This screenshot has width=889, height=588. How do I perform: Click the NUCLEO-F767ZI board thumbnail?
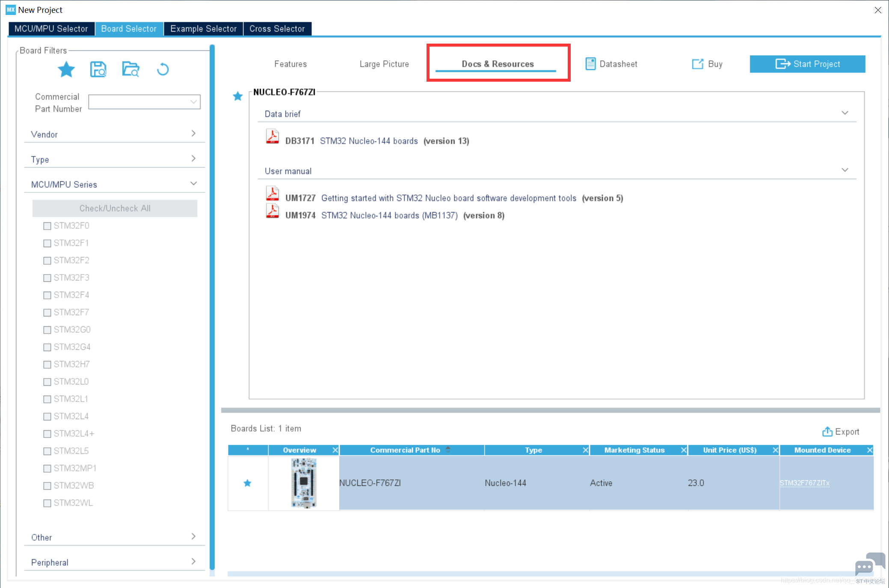coord(304,483)
